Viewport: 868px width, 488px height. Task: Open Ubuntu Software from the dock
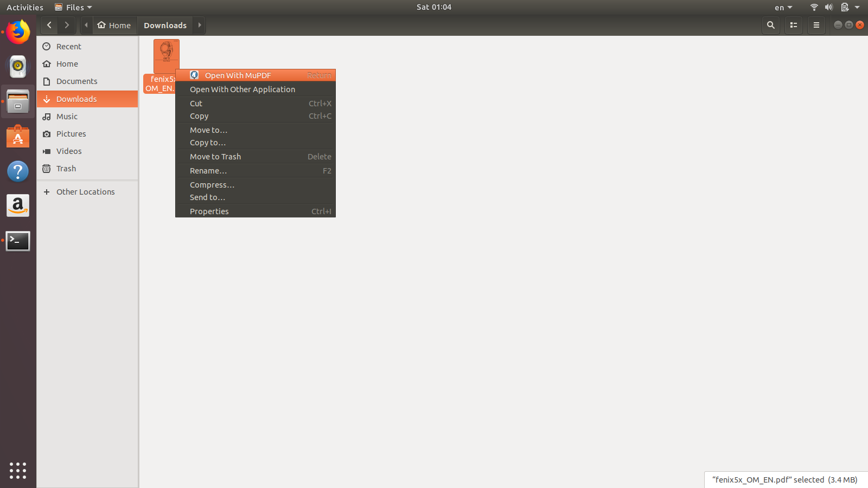pos(18,136)
